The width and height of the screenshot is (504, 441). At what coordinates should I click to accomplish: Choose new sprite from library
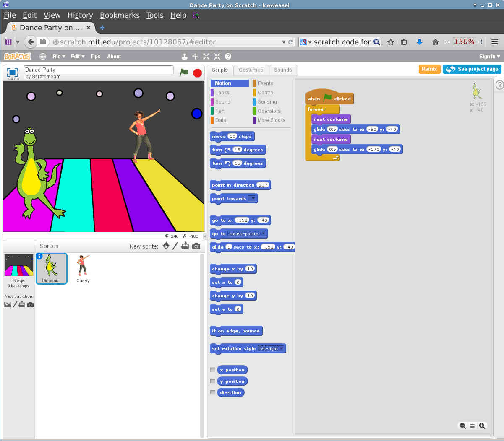tap(166, 246)
